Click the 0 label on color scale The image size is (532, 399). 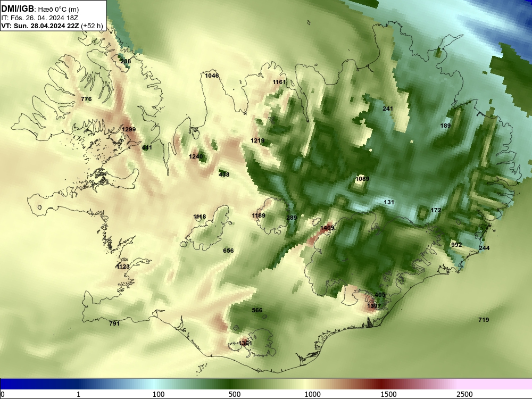pyautogui.click(x=3, y=394)
